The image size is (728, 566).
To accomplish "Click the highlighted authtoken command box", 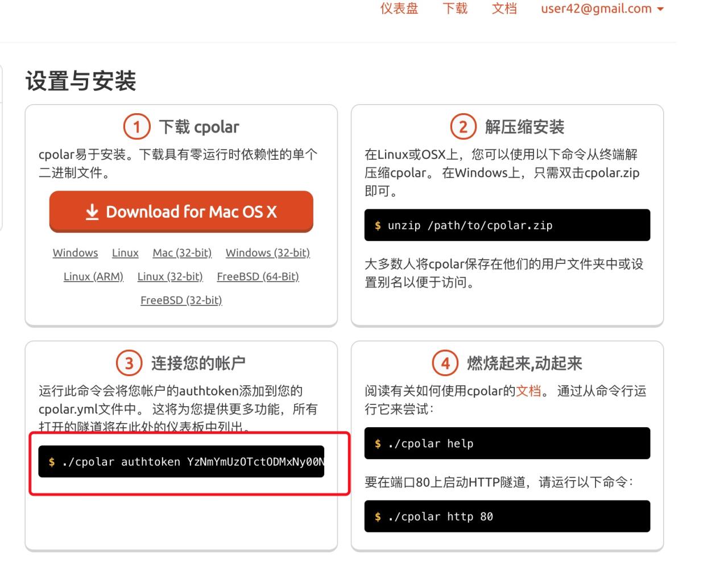I will point(181,462).
